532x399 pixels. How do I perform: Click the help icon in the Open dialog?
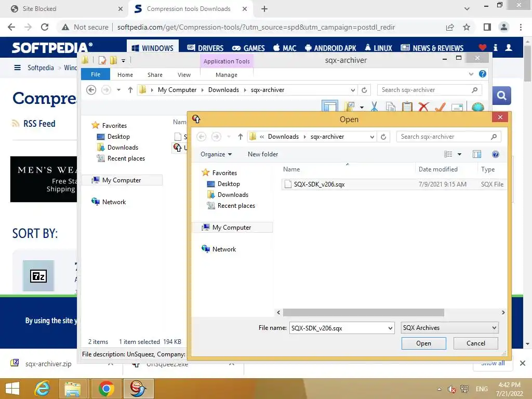click(x=495, y=154)
